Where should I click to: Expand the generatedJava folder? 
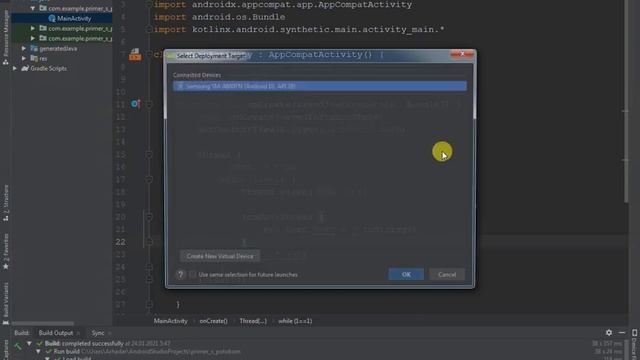[x=24, y=49]
